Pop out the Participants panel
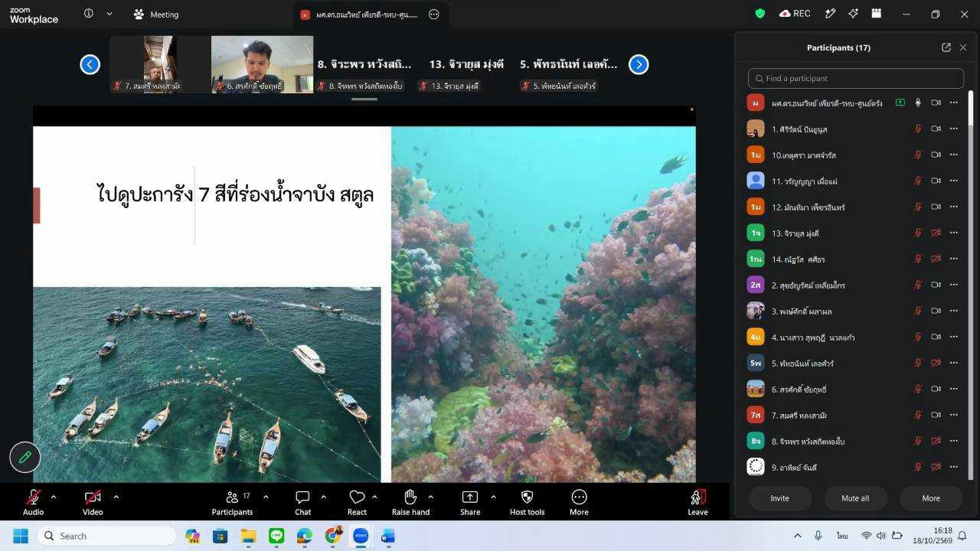Screen dimensions: 980x551 click(x=946, y=47)
